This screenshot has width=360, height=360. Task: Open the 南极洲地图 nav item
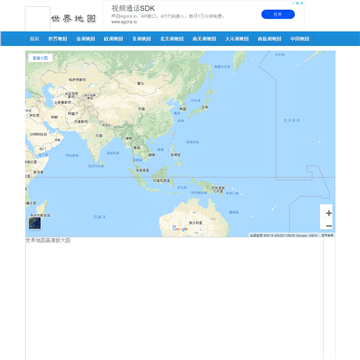click(269, 39)
